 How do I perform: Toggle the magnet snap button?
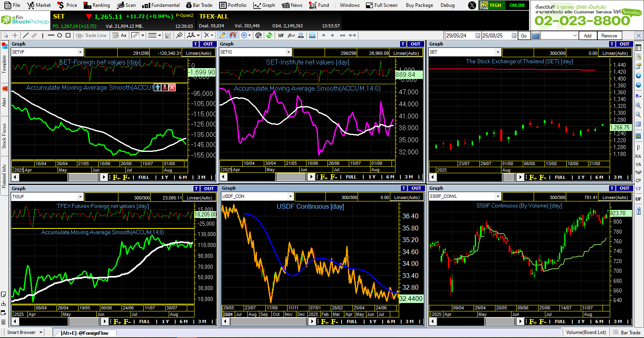(232, 35)
